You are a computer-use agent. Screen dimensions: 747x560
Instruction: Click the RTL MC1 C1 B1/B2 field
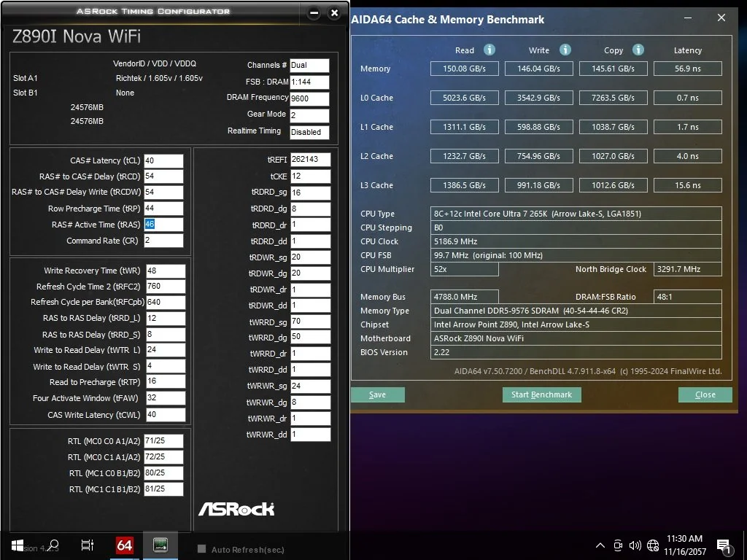(x=163, y=489)
